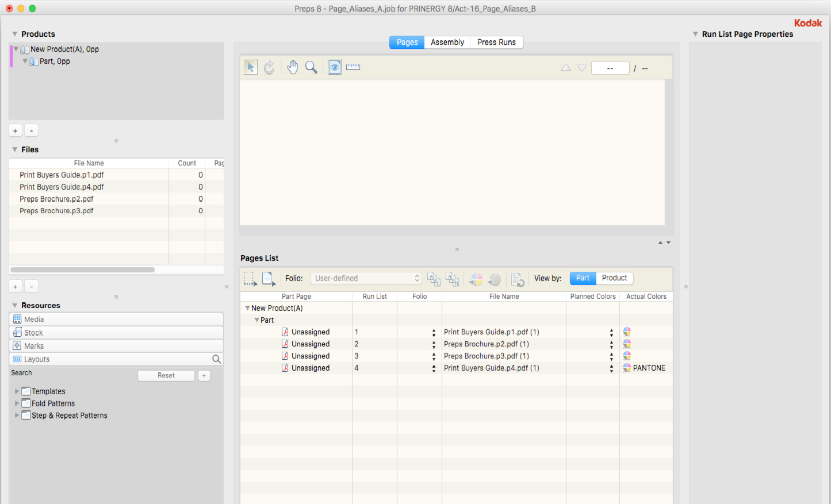Viewport: 831px width, 504px height.
Task: Select the ruler measure tool
Action: [x=353, y=67]
